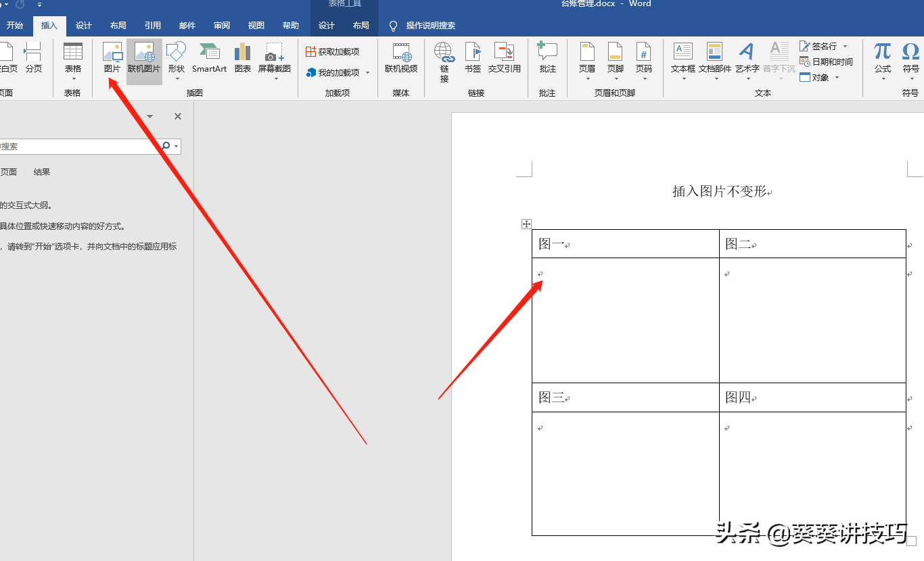Open the 设计 tab next to 插入

point(84,26)
